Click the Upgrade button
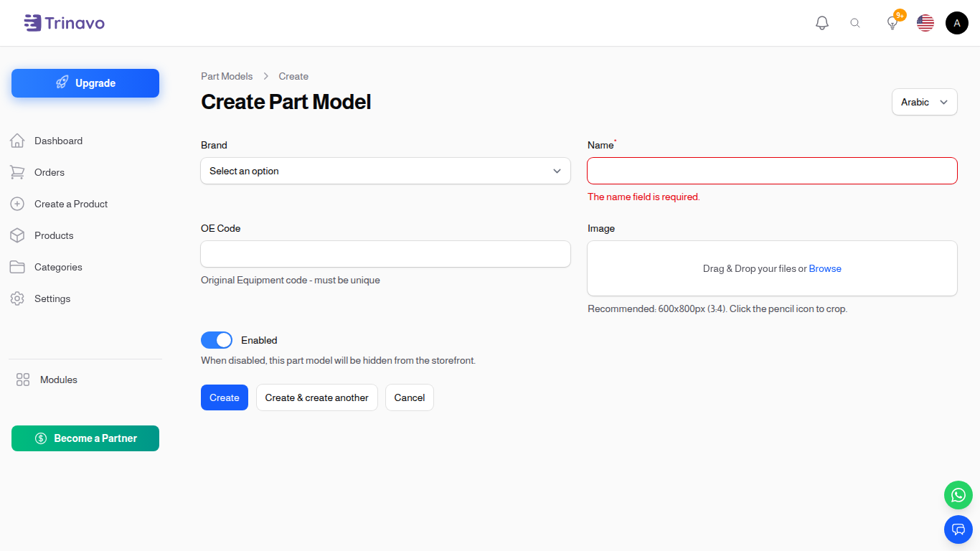Image resolution: width=980 pixels, height=551 pixels. click(x=85, y=83)
